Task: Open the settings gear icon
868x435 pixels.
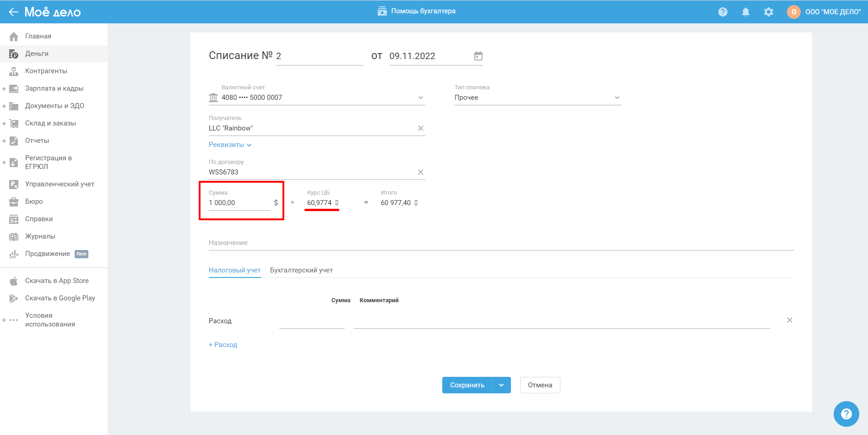Action: pos(768,12)
